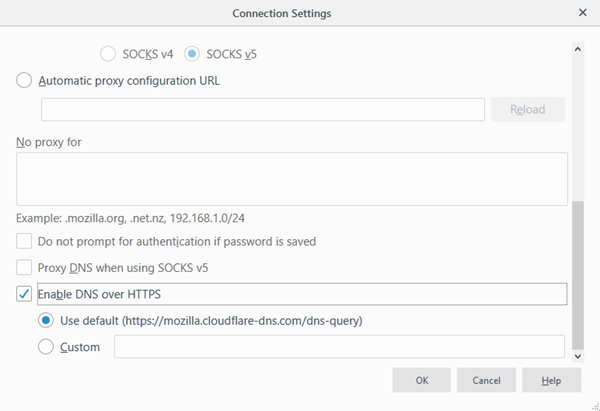Image resolution: width=600 pixels, height=411 pixels.
Task: Check Do not prompt for authentication box
Action: (x=24, y=241)
